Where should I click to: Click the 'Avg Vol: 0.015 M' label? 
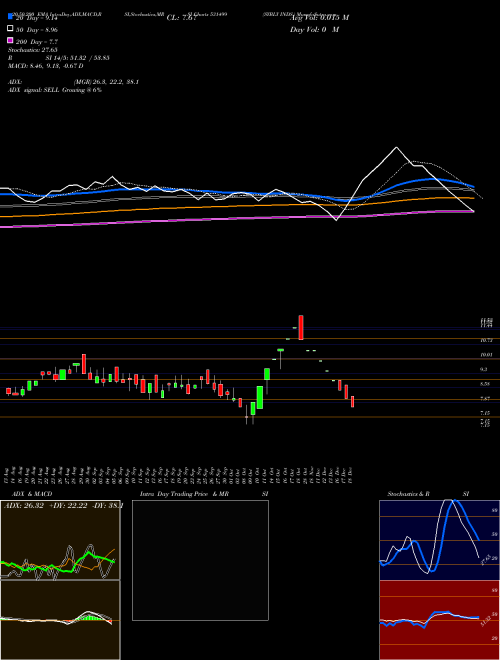point(319,17)
